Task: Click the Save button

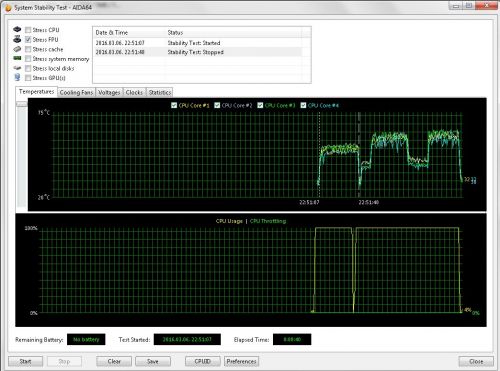Action: pos(153,361)
